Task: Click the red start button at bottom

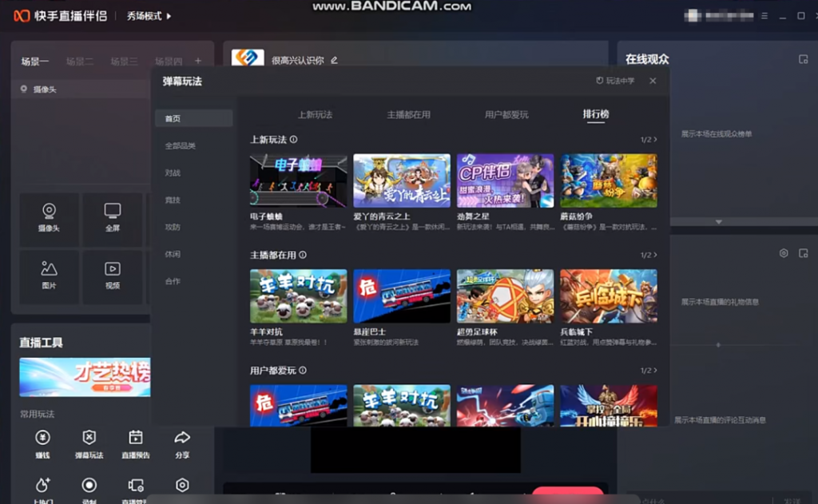Action: click(x=568, y=490)
